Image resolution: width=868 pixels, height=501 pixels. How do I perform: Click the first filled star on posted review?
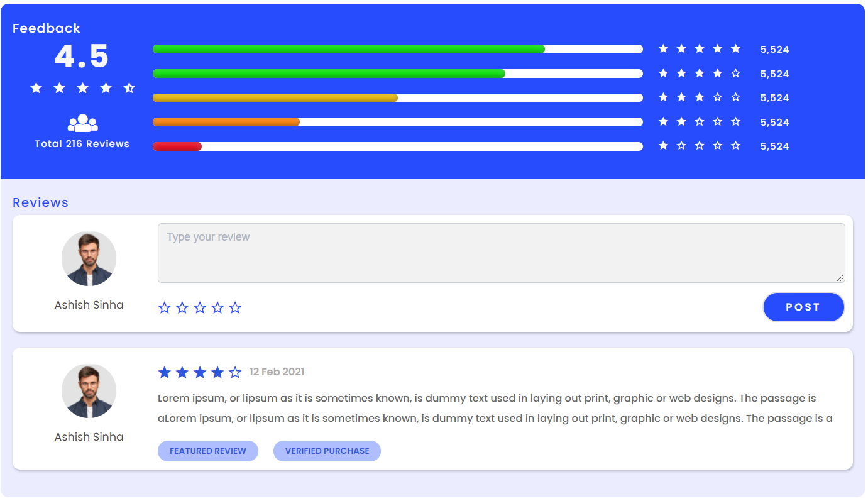pos(165,373)
